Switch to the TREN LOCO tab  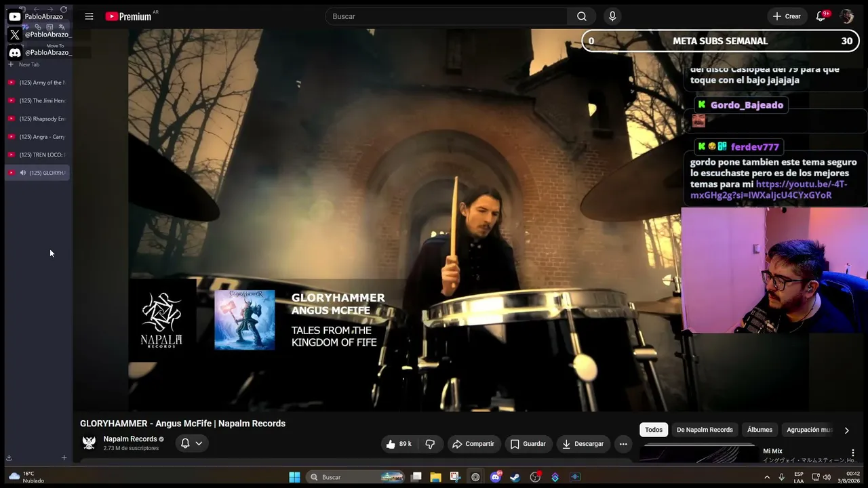click(38, 155)
